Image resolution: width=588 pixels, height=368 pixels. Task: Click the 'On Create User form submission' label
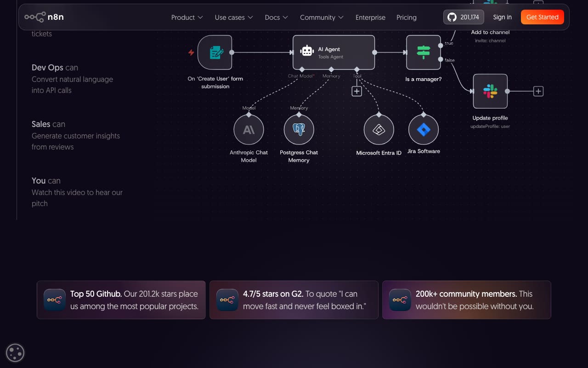pyautogui.click(x=215, y=82)
